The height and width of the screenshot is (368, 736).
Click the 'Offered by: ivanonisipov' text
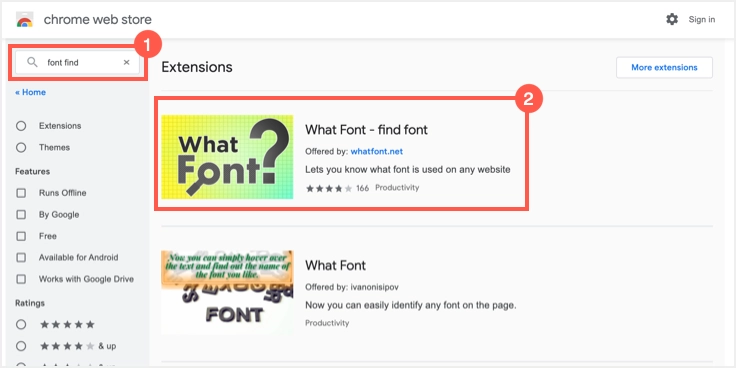(352, 287)
